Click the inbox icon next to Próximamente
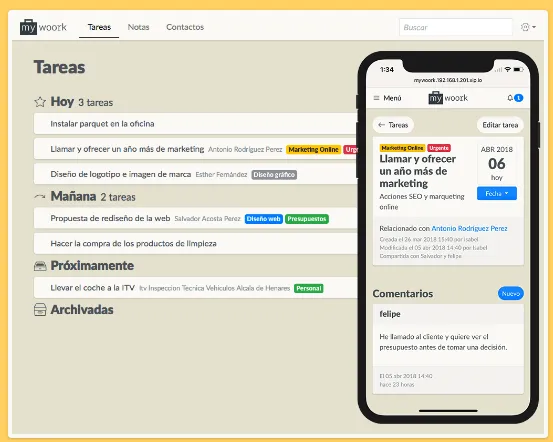This screenshot has height=442, width=553. click(40, 266)
